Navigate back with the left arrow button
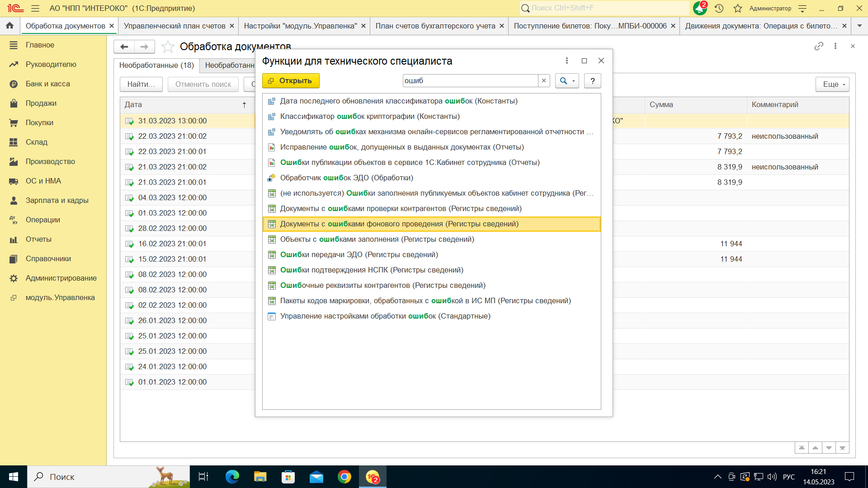868x488 pixels. pos(124,47)
